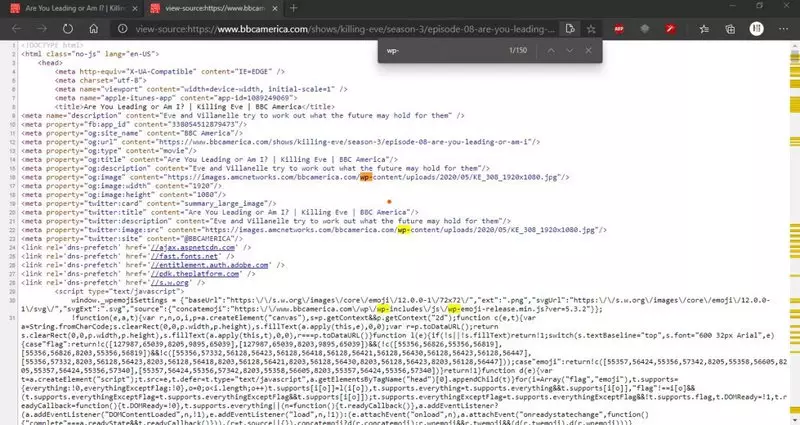800x425 pixels.
Task: Open the user profile avatar
Action: [x=757, y=29]
